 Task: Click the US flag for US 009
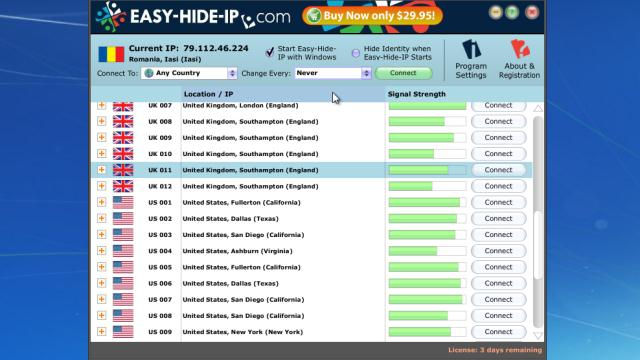(x=123, y=332)
